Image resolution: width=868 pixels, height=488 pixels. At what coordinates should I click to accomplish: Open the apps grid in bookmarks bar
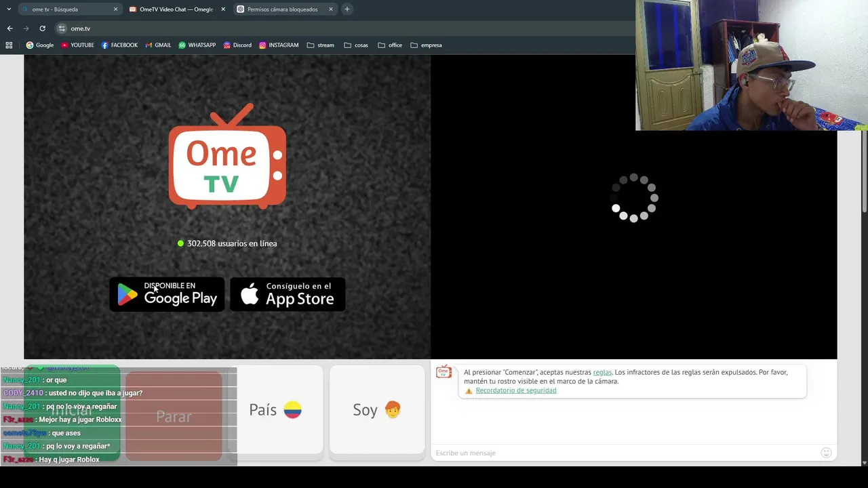click(9, 45)
